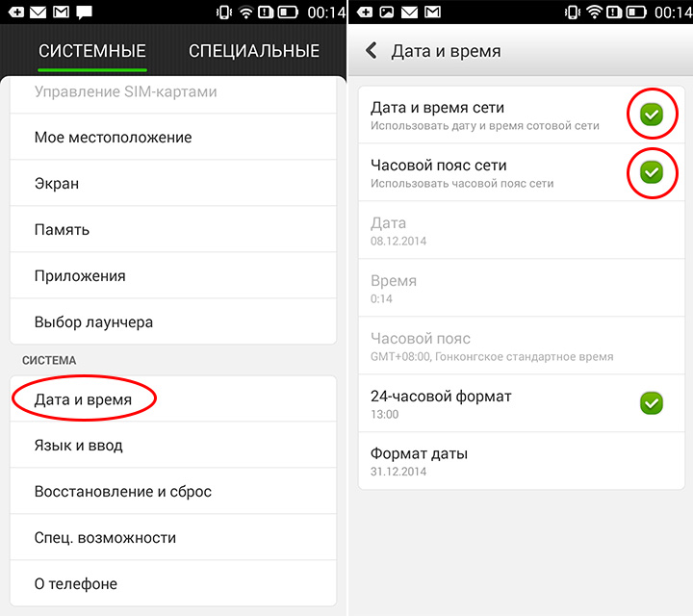Tap the Gmail icon in the left status bar
Screen dimensions: 693x616
61,12
